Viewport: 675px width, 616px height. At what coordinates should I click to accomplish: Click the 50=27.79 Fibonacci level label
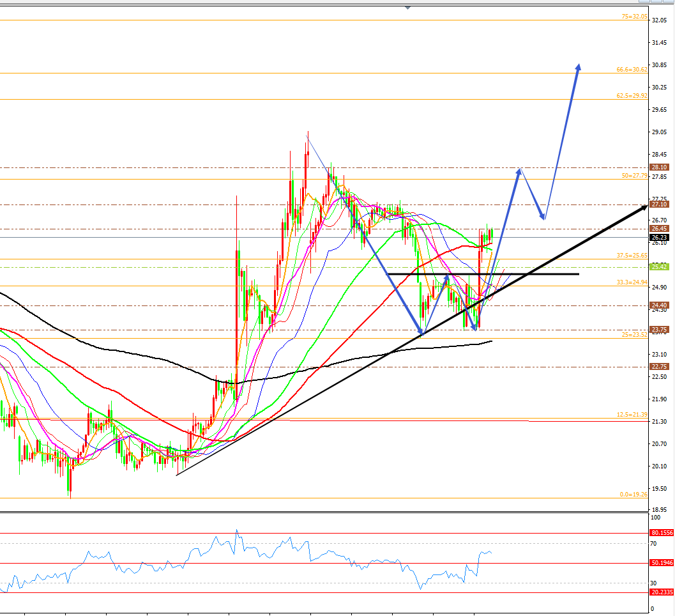click(x=634, y=176)
